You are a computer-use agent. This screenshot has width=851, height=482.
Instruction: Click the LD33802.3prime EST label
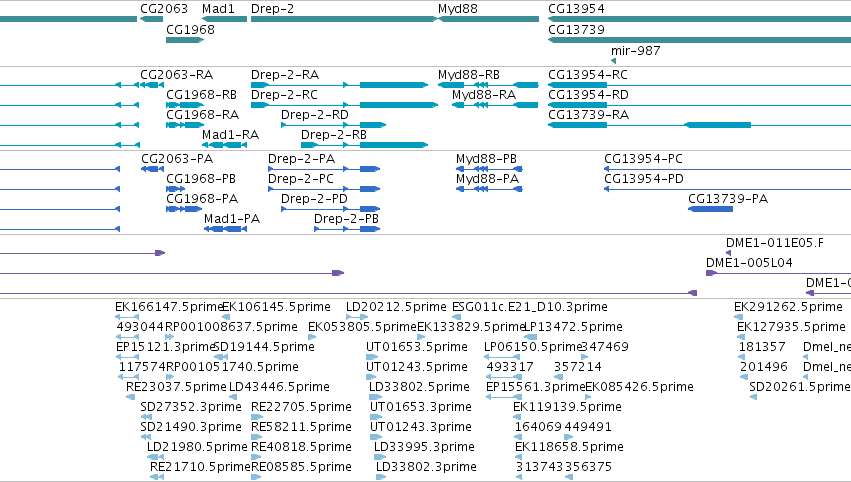pos(426,468)
